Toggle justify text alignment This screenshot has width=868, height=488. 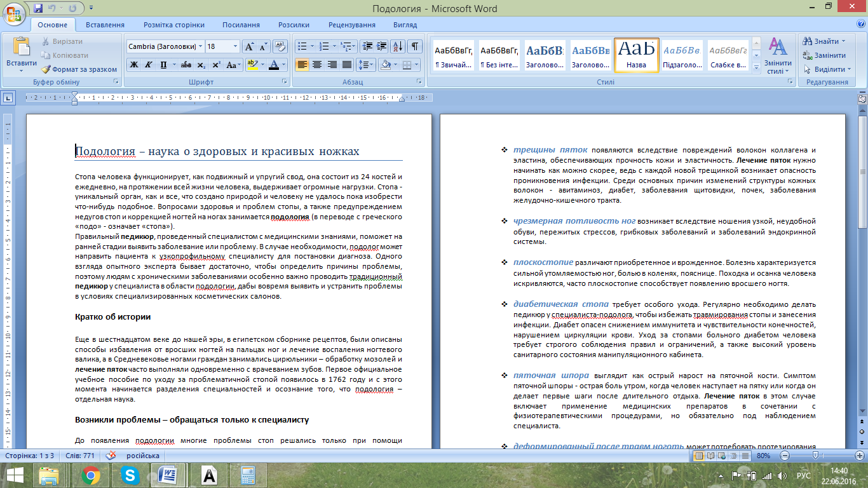pyautogui.click(x=347, y=64)
